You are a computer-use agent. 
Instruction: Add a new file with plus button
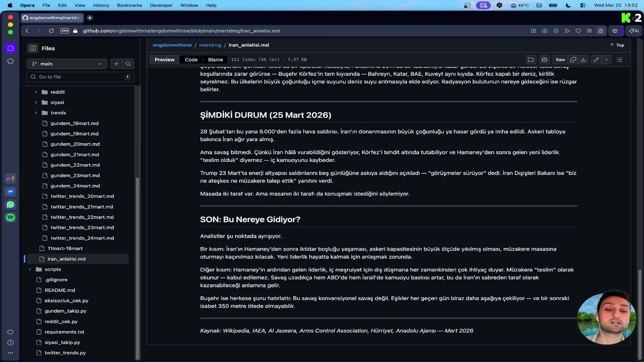116,64
